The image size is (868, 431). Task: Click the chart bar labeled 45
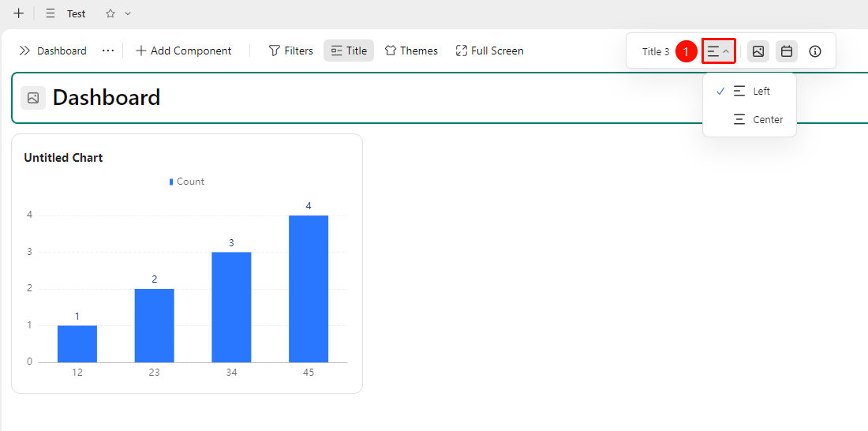(x=309, y=289)
